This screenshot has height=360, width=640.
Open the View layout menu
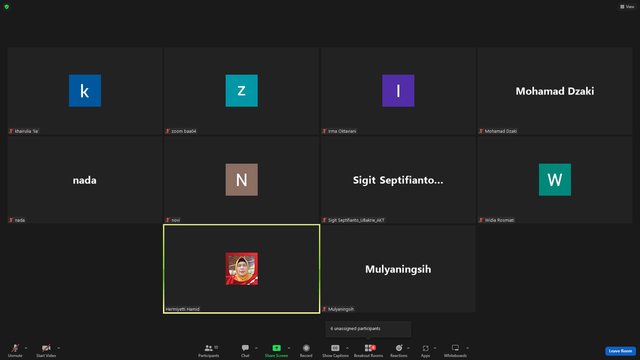pyautogui.click(x=627, y=7)
